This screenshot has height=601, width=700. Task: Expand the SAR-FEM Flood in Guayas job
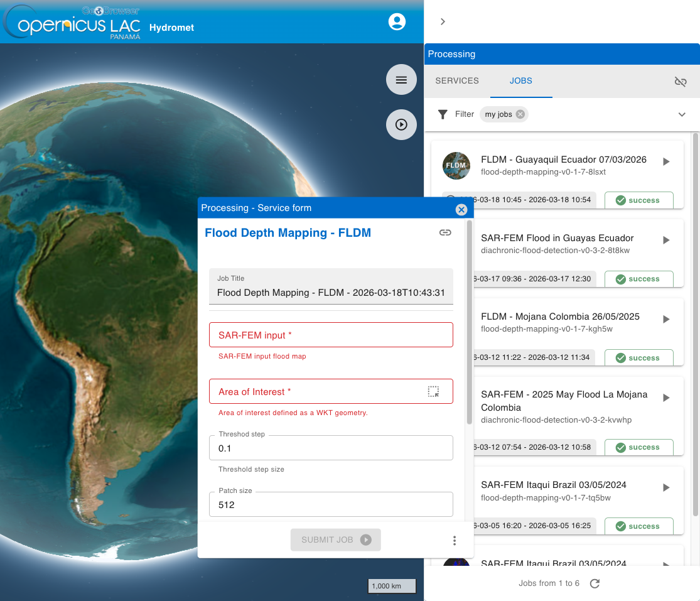(x=666, y=241)
